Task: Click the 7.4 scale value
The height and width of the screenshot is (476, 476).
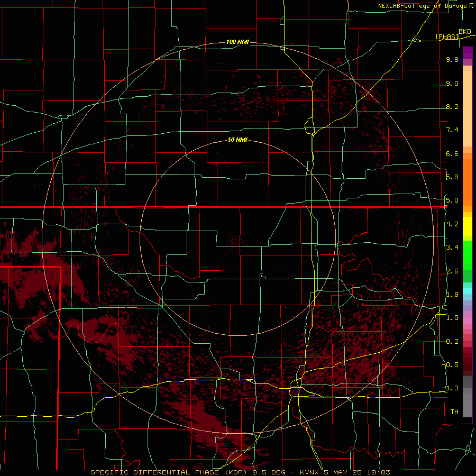Action: click(452, 130)
